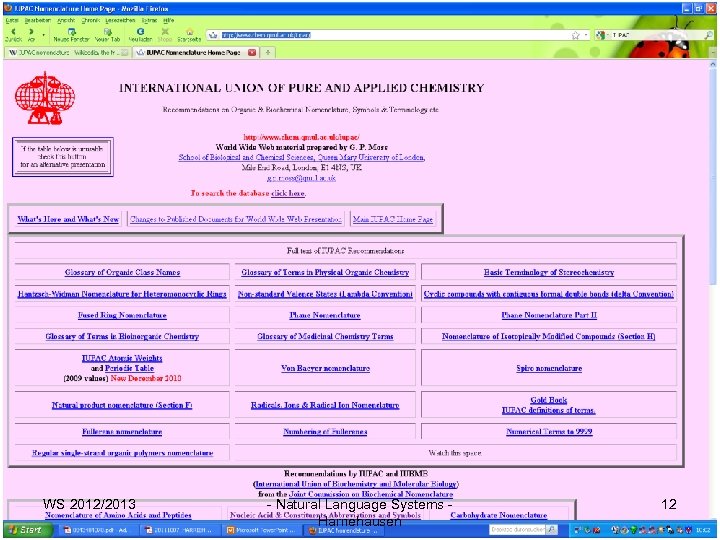Image resolution: width=720 pixels, height=540 pixels.
Task: Open the Ansicht menu
Action: coord(66,20)
